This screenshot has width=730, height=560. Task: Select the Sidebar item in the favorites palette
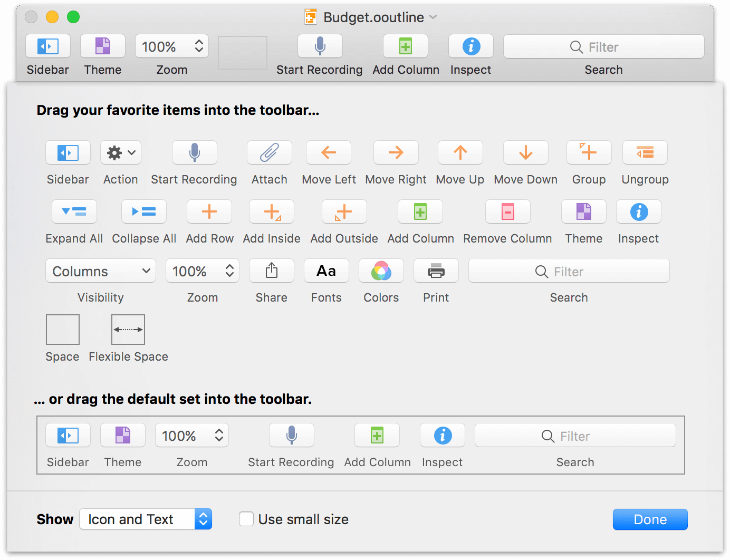68,153
